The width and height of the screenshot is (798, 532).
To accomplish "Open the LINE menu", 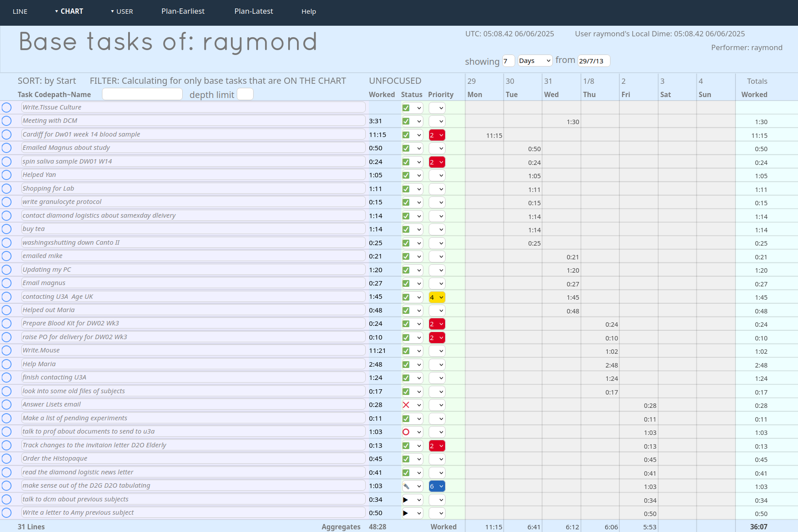I will (20, 12).
